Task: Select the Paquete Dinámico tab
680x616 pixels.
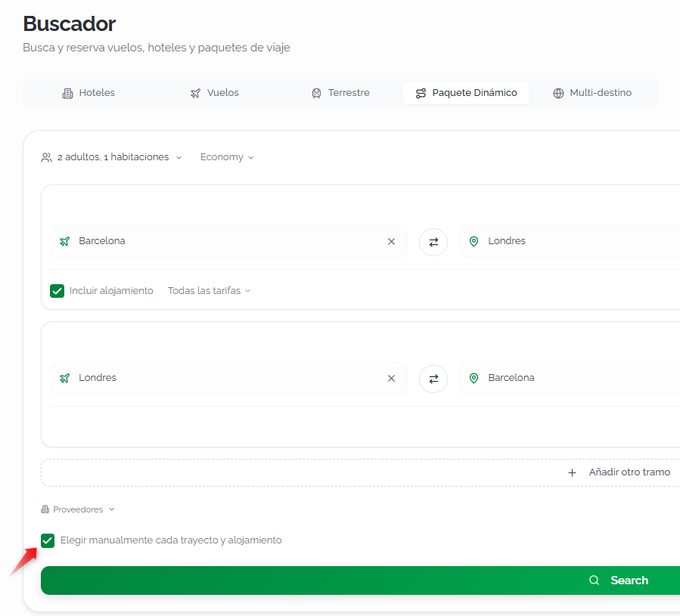Action: (x=466, y=93)
